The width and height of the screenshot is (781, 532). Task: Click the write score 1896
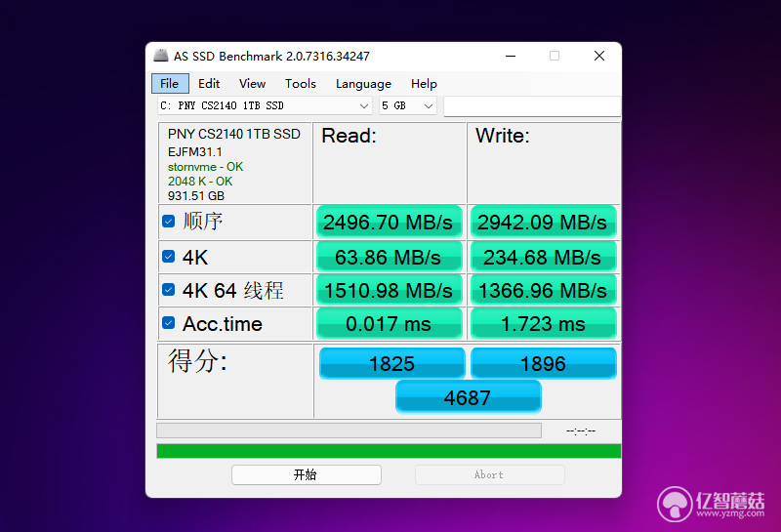click(544, 363)
